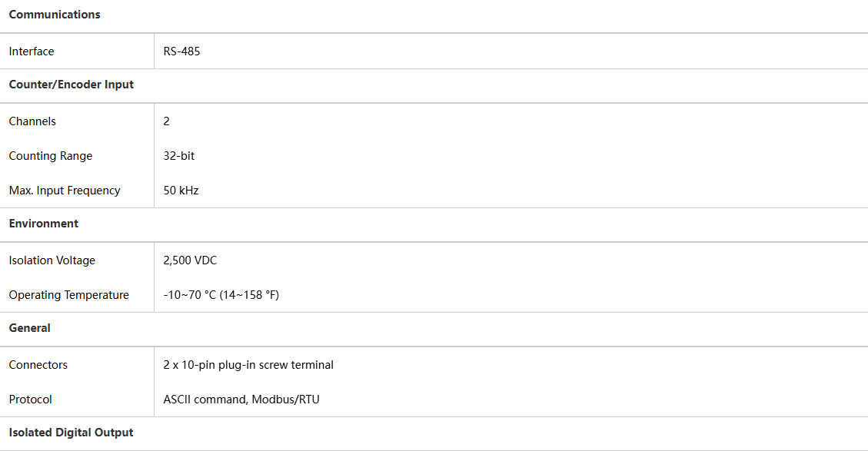868x451 pixels.
Task: Click the General section header
Action: [x=30, y=328]
